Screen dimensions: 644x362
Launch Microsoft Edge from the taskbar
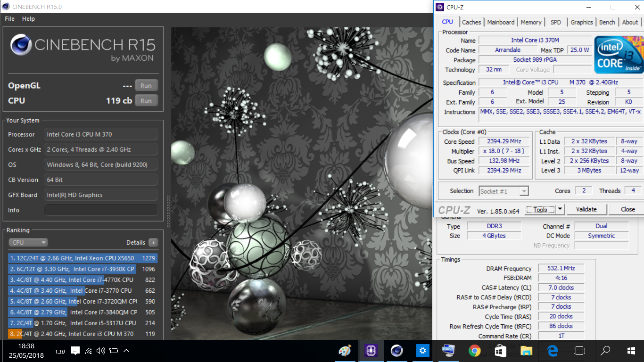[552, 351]
